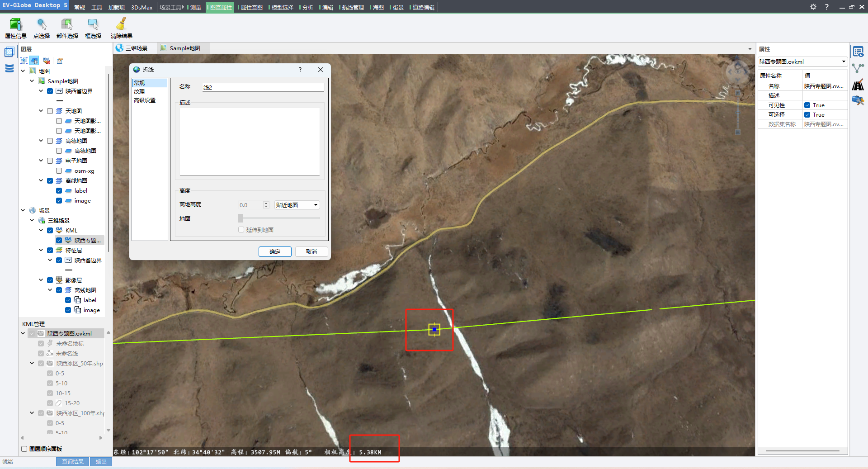
Task: Select 高级设置 in the dialog sidebar
Action: (x=145, y=100)
